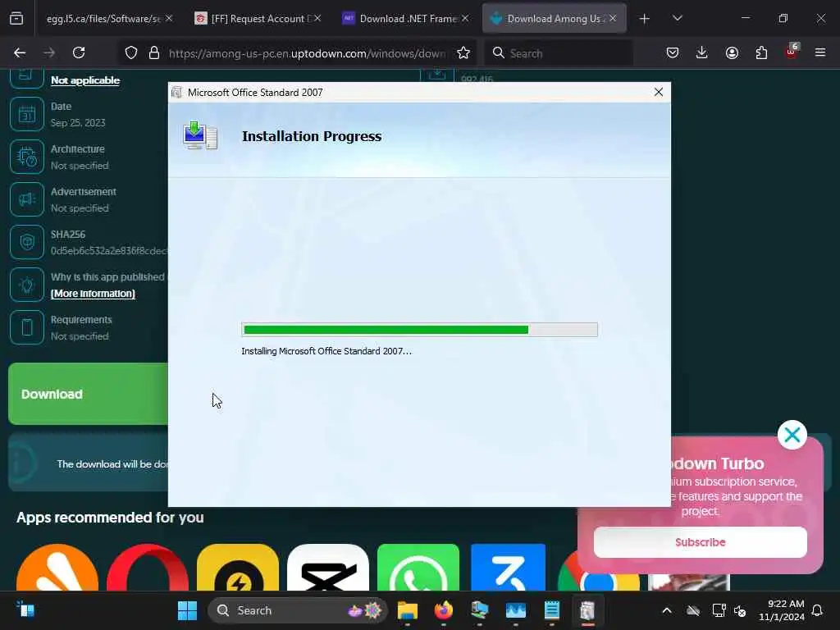
Task: Click the uptodown URL address bar
Action: click(x=307, y=53)
